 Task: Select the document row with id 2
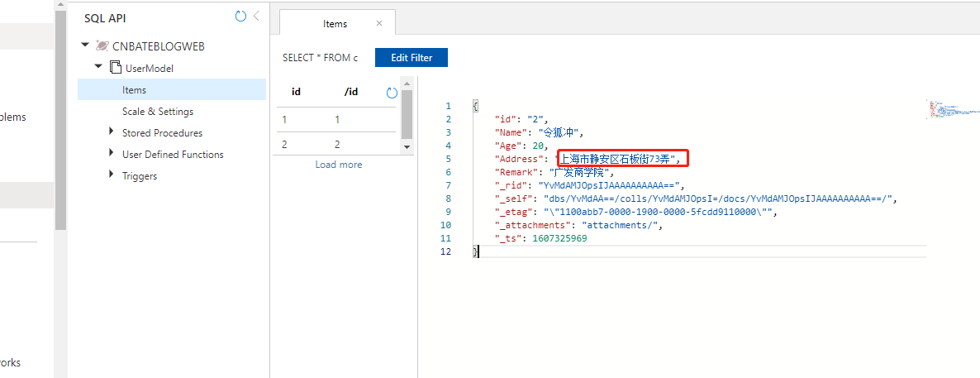(336, 144)
